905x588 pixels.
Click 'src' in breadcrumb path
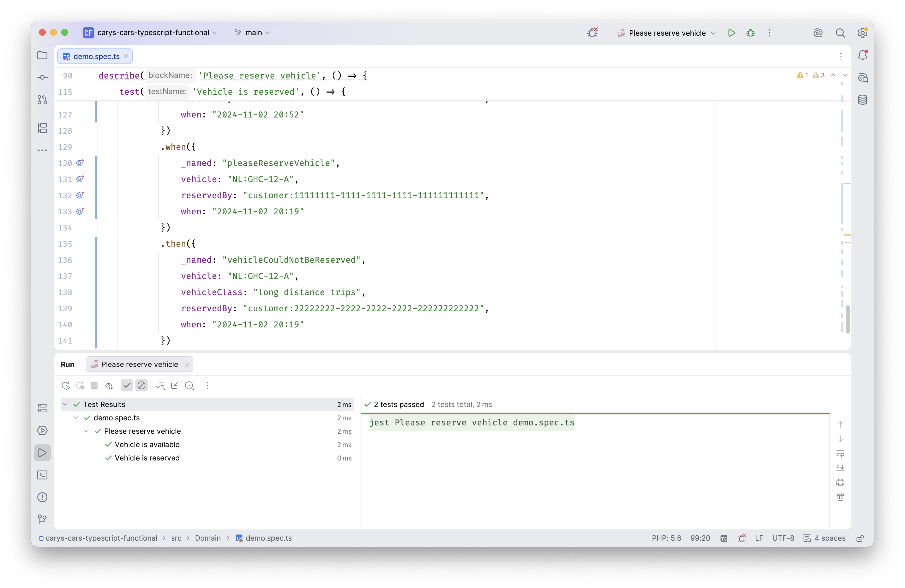pyautogui.click(x=176, y=538)
